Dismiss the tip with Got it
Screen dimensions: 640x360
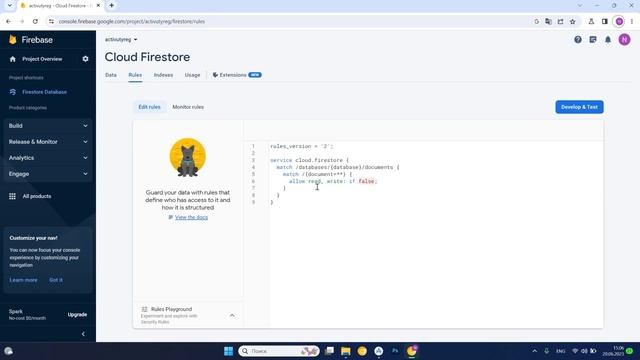56,280
